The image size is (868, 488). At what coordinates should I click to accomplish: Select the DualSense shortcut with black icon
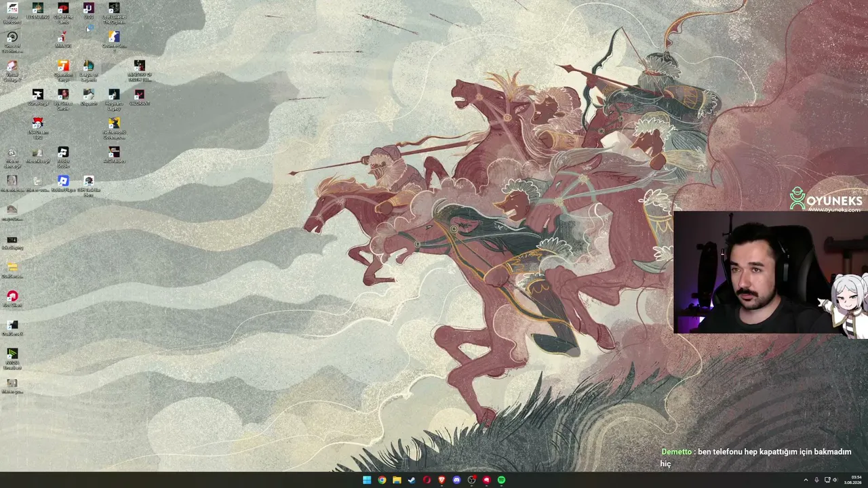coord(12,329)
